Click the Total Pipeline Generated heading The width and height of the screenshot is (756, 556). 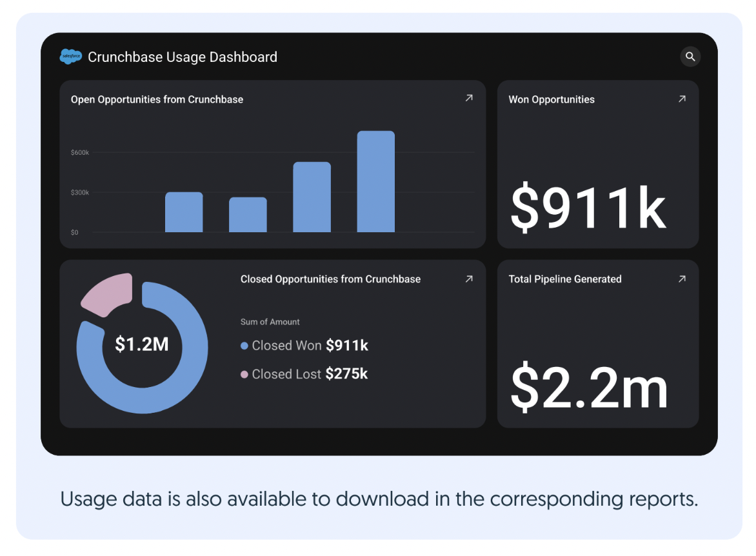point(565,279)
